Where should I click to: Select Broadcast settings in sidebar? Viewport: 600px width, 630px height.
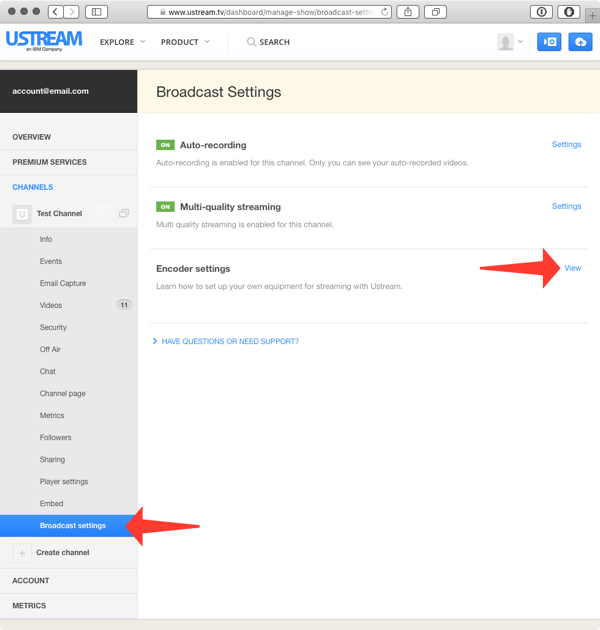point(69,526)
